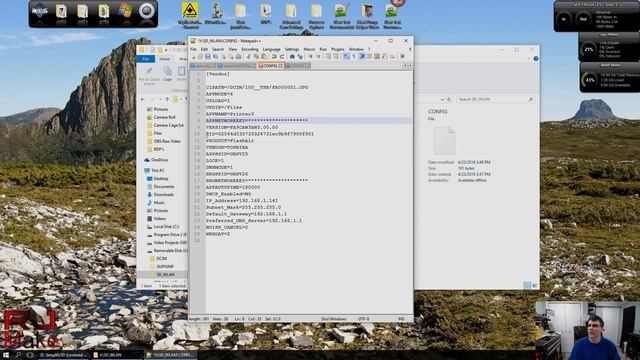Click the Paste clipboard icon in Notepad++ toolbar
The image size is (640, 360).
pyautogui.click(x=264, y=56)
